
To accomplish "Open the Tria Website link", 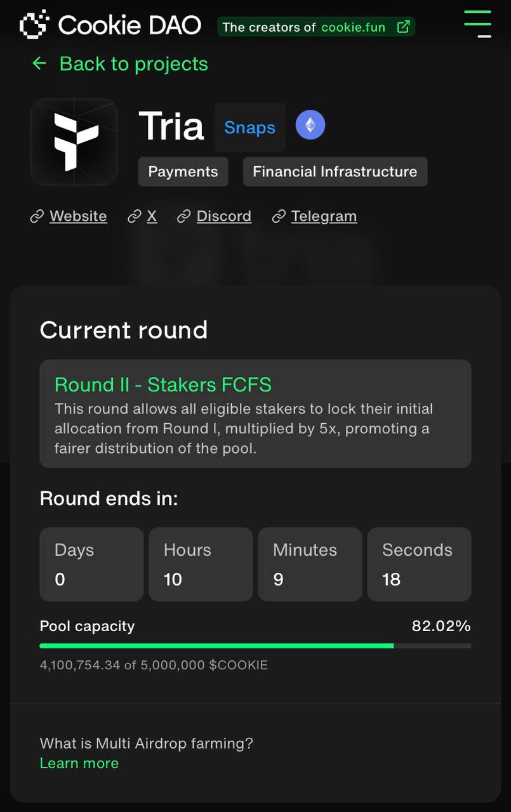I will pyautogui.click(x=78, y=216).
